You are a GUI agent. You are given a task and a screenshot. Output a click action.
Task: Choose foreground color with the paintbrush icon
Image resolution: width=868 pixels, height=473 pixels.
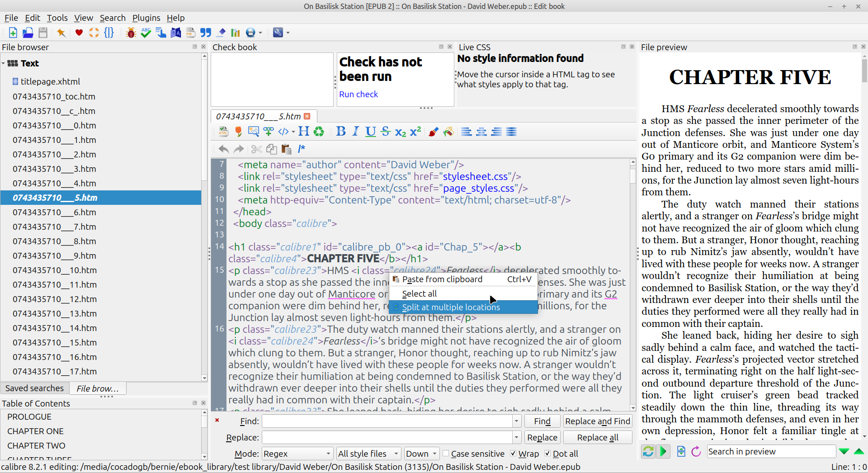434,132
